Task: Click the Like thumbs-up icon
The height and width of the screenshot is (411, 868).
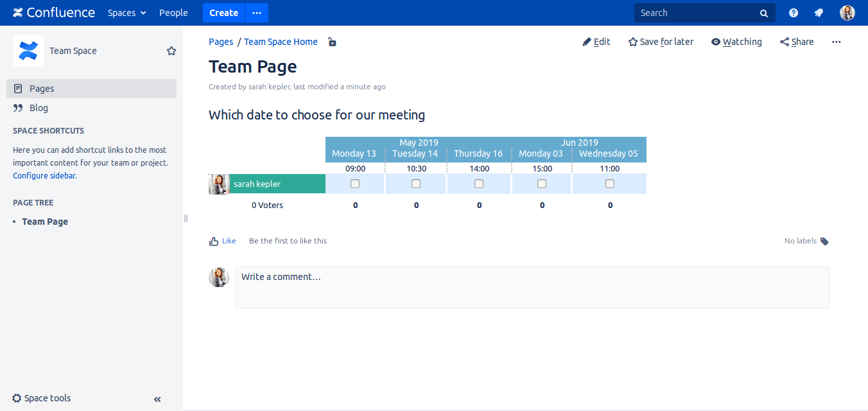Action: pos(214,241)
